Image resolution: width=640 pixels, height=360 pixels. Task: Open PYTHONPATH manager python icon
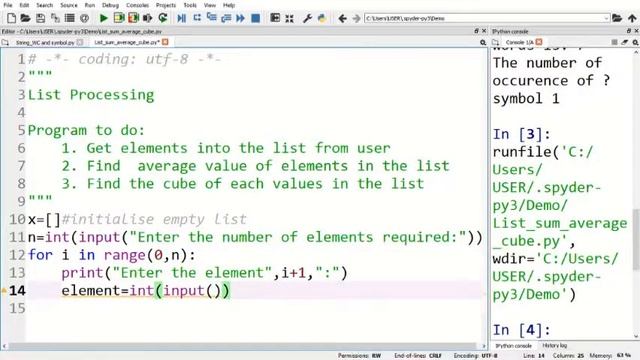pyautogui.click(x=322, y=18)
